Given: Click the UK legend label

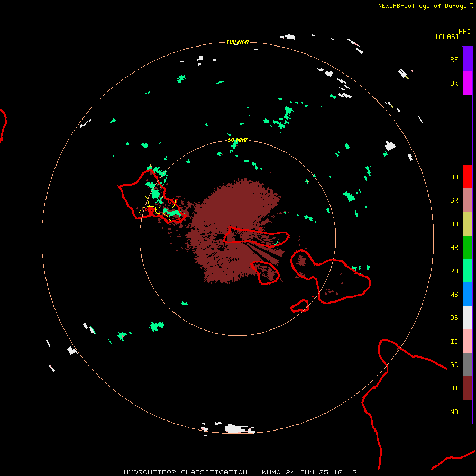Looking at the screenshot, I should [x=454, y=83].
